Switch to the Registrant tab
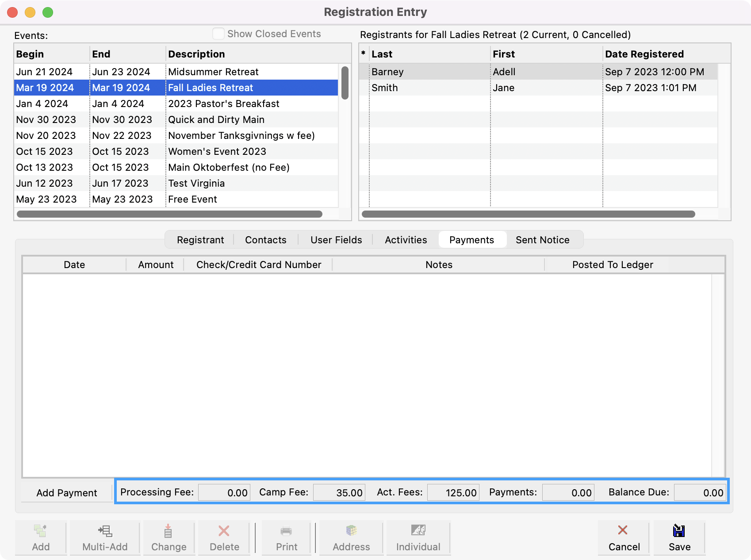 coord(200,240)
